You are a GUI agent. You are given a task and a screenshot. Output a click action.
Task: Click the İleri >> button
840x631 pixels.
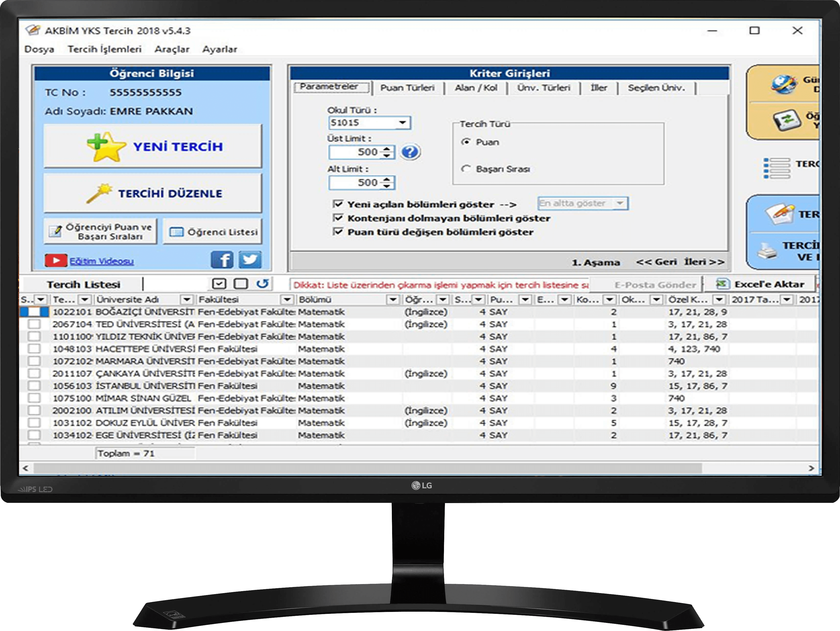coord(704,262)
